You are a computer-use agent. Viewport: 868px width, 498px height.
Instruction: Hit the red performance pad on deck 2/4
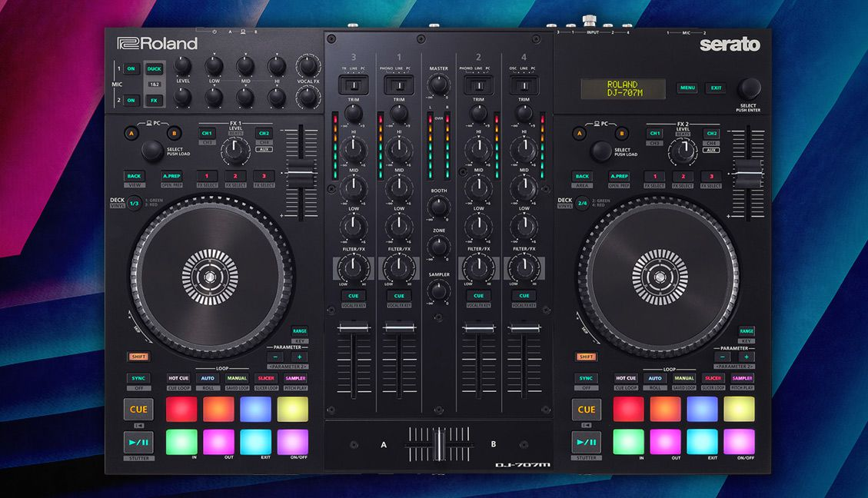(x=628, y=410)
